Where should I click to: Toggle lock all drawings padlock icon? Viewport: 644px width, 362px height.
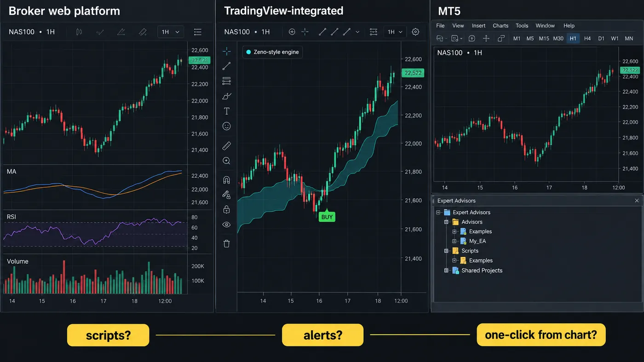click(x=226, y=209)
